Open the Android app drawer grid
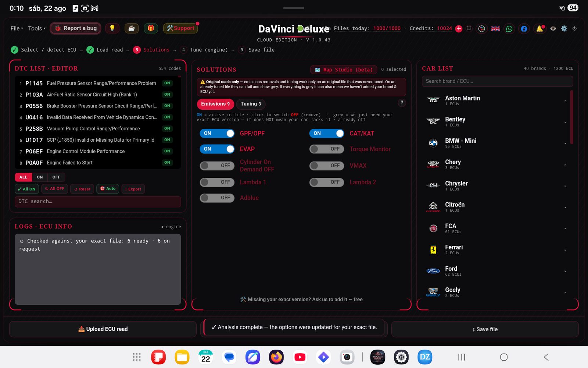 coord(137,357)
